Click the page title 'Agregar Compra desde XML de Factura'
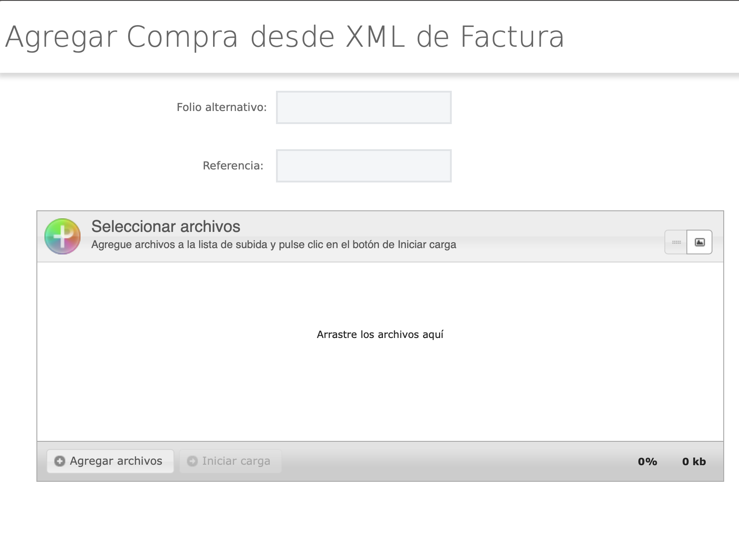The height and width of the screenshot is (560, 739). (x=284, y=37)
